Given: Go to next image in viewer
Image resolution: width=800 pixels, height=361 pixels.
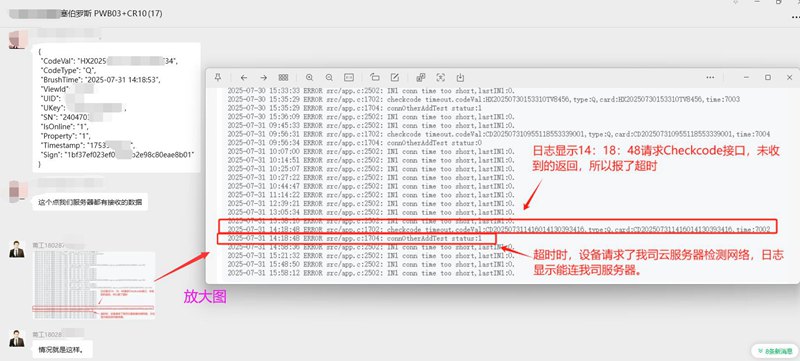Looking at the screenshot, I should point(263,78).
